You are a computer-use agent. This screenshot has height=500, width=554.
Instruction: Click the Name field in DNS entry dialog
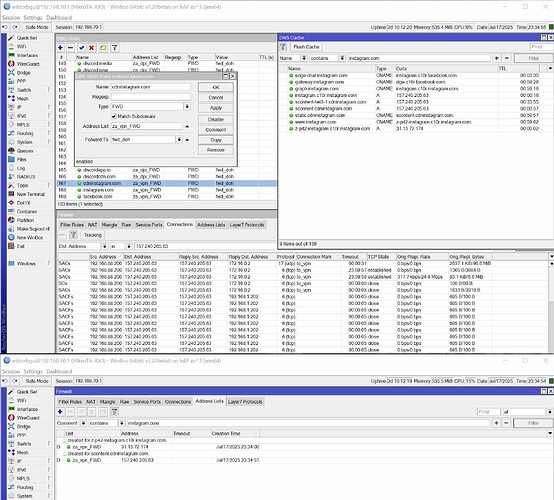coord(151,87)
